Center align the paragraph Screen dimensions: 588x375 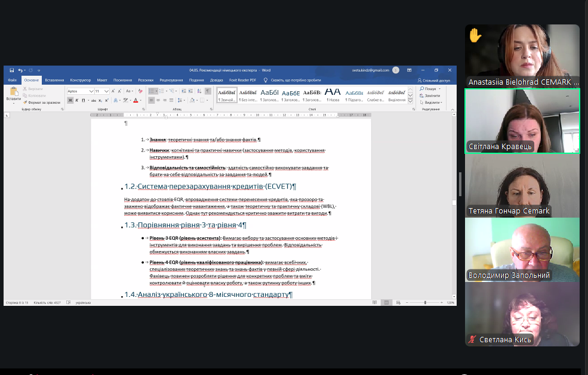coord(158,100)
